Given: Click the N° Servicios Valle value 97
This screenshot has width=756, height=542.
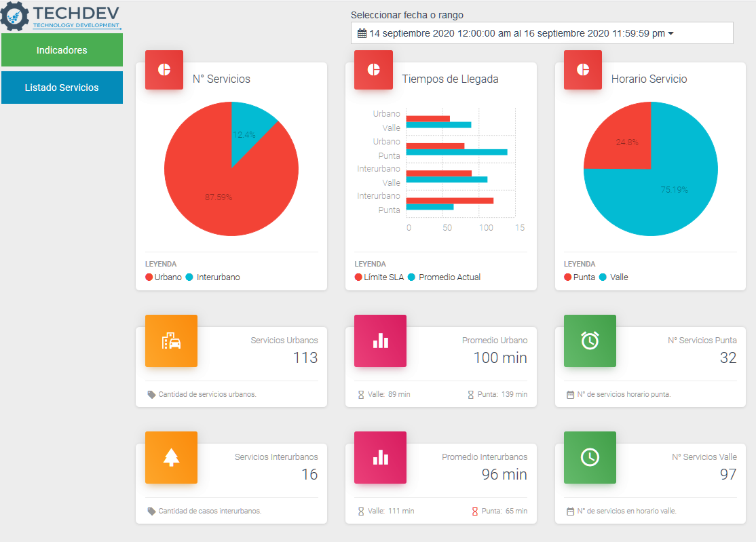Looking at the screenshot, I should pos(728,474).
